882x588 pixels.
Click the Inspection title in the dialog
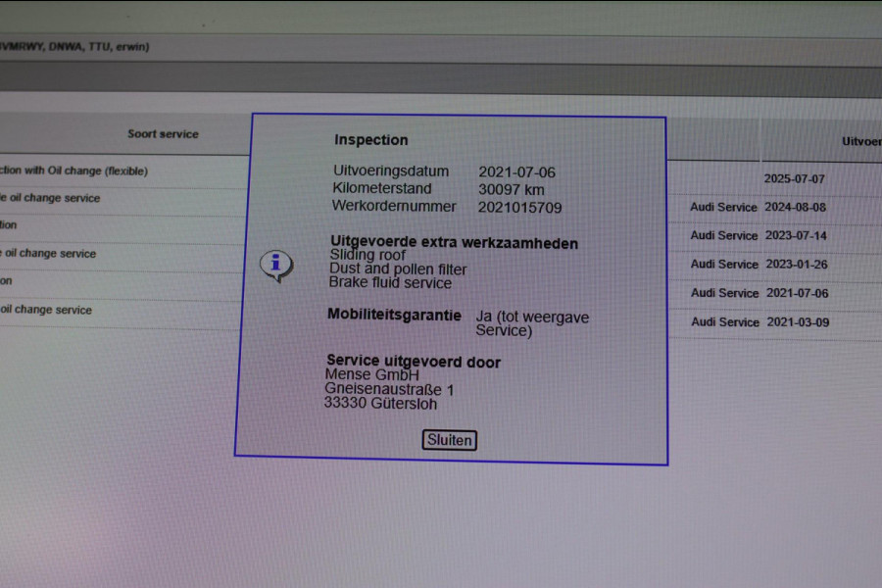point(370,140)
